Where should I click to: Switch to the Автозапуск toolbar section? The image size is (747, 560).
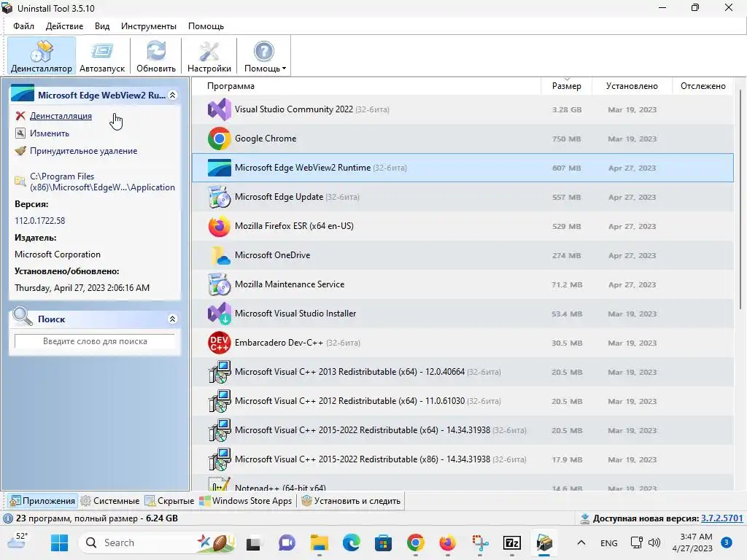(x=102, y=56)
